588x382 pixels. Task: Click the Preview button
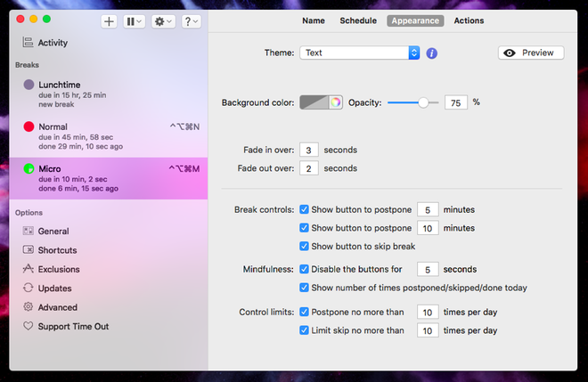531,53
